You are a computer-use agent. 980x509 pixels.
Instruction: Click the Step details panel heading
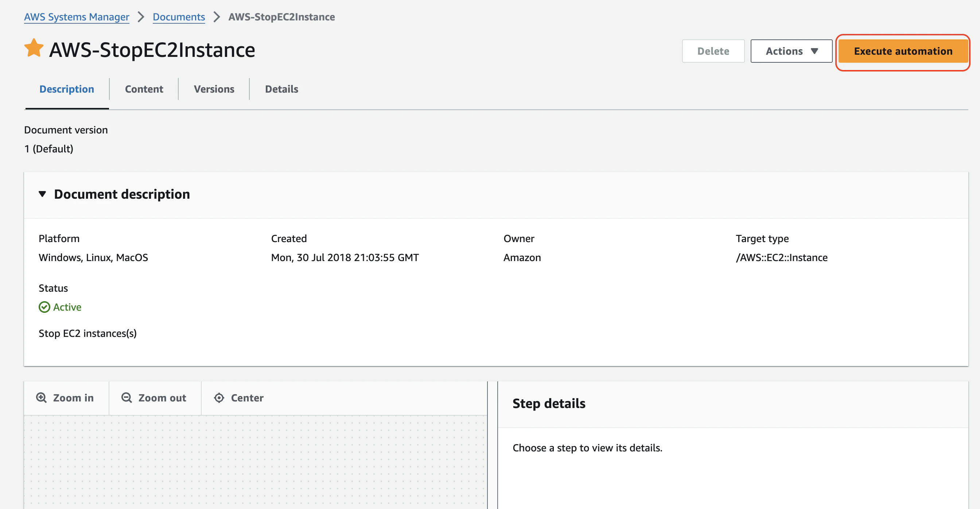pyautogui.click(x=549, y=403)
